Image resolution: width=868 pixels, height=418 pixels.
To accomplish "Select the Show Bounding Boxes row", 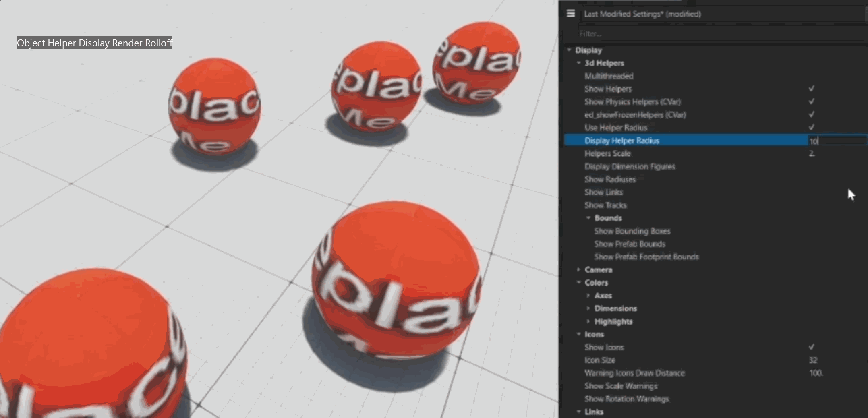I will 715,231.
